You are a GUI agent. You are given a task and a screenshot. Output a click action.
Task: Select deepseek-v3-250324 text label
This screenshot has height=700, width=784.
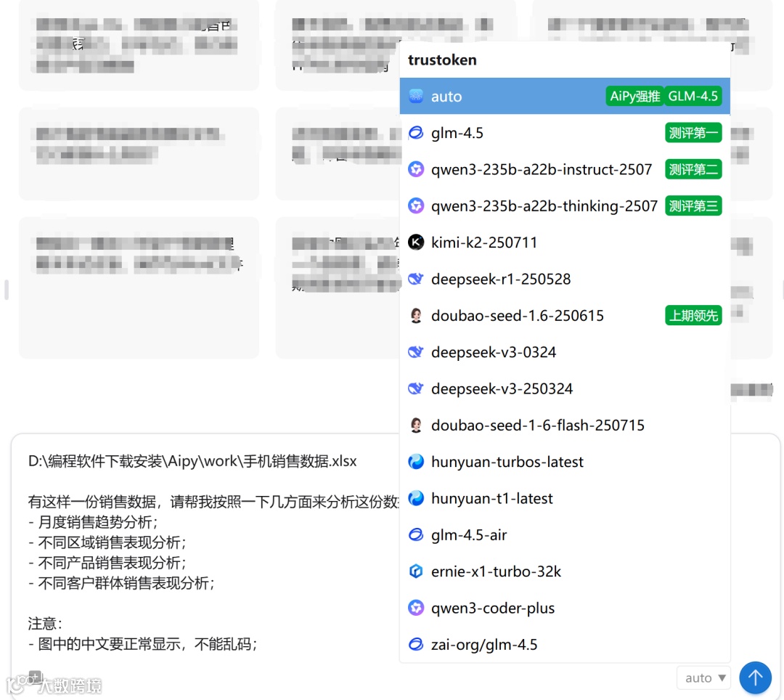[x=502, y=388]
